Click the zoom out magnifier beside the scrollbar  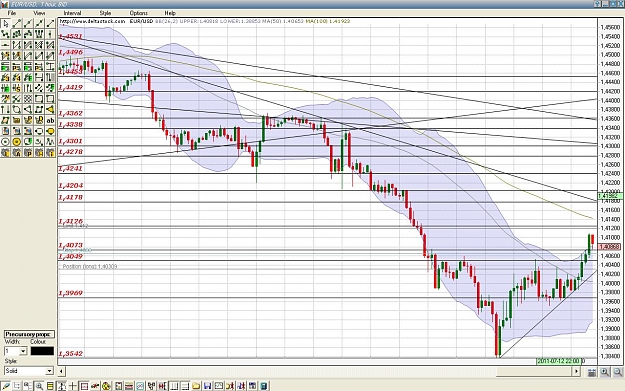click(617, 372)
